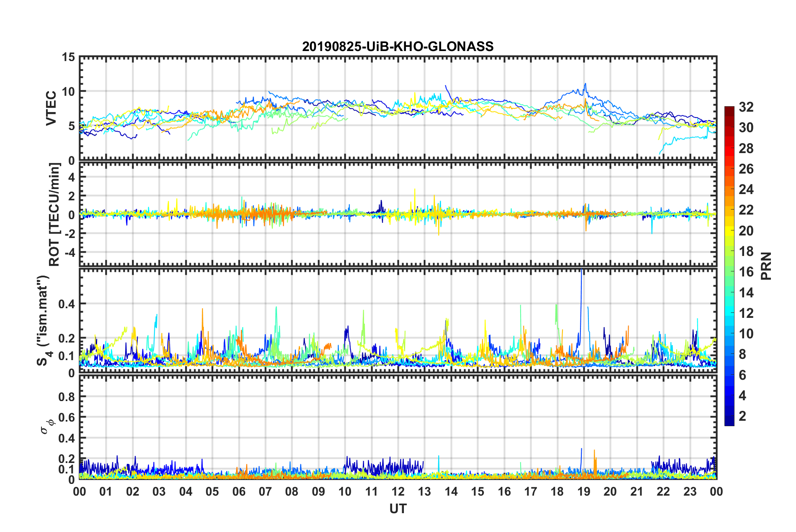Click the VTEC y-axis tick 10
Image resolution: width=796 pixels, height=532 pixels.
(x=69, y=92)
